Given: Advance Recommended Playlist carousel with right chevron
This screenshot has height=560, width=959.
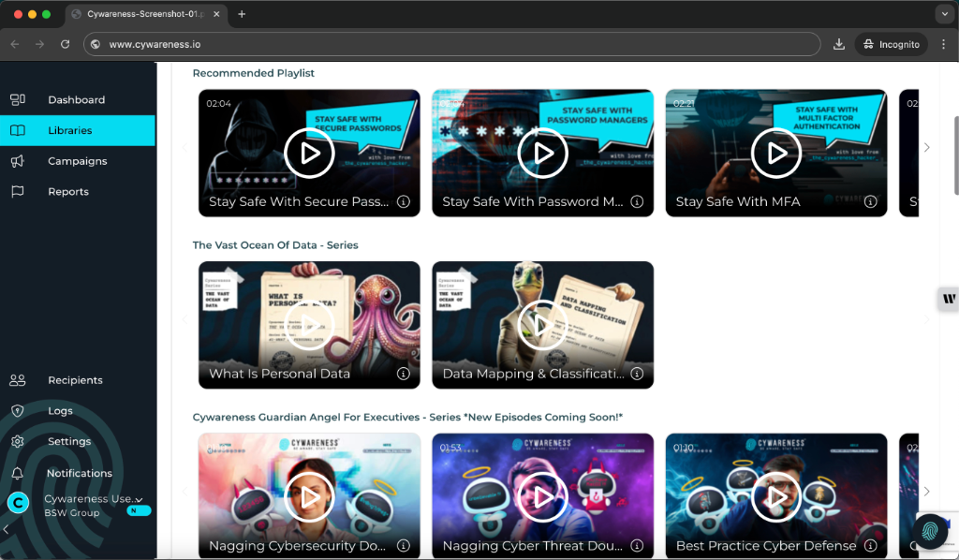Looking at the screenshot, I should coord(926,147).
